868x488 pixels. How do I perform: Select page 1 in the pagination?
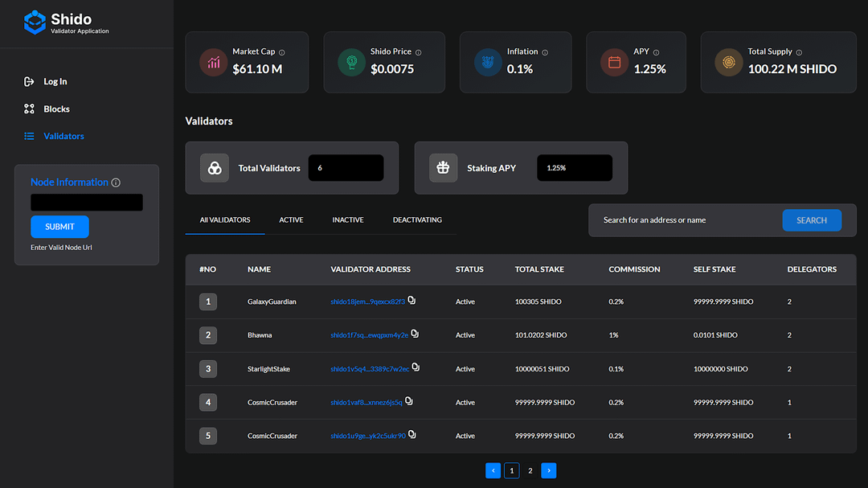coord(511,470)
